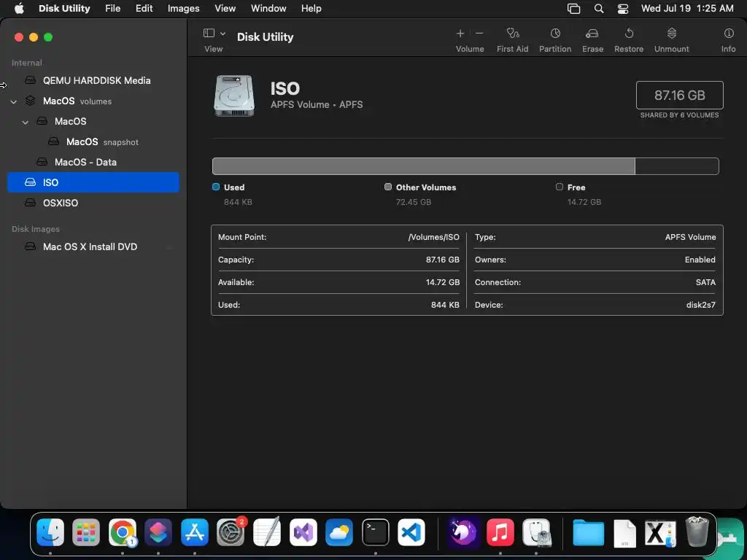The height and width of the screenshot is (560, 747).
Task: Open Weather app from the Dock
Action: [339, 532]
